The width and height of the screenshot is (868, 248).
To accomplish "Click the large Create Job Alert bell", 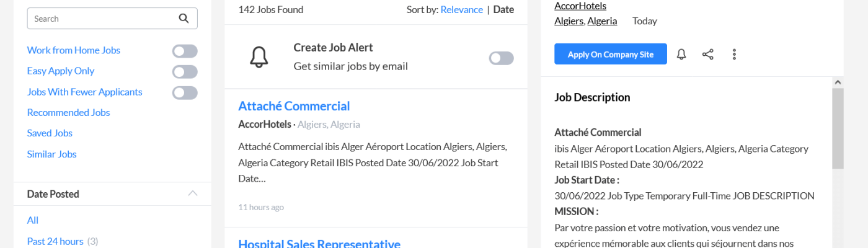I will tap(259, 58).
